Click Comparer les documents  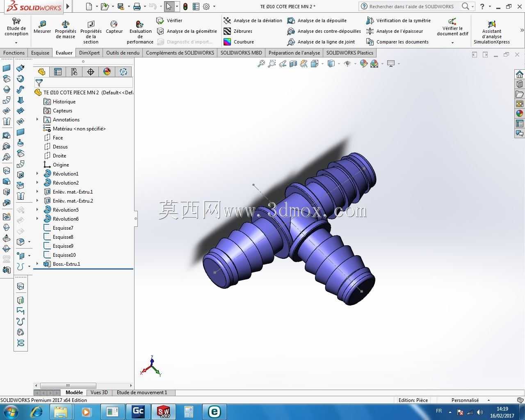(397, 42)
